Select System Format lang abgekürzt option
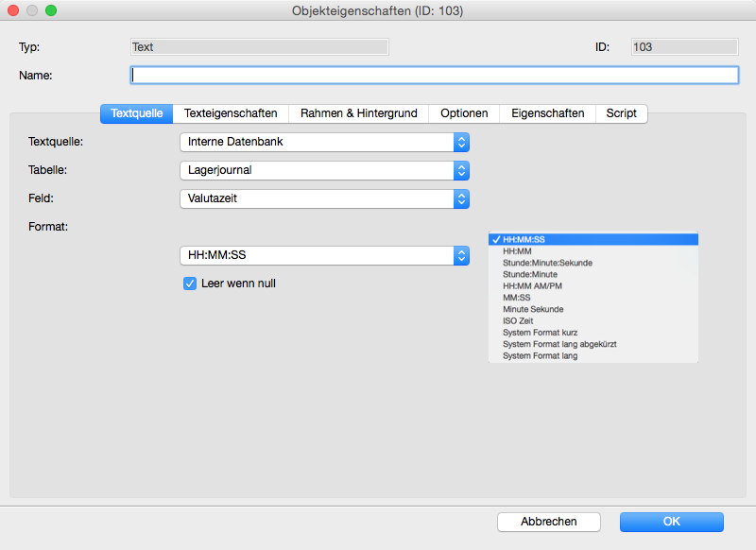This screenshot has width=756, height=550. pyautogui.click(x=559, y=344)
